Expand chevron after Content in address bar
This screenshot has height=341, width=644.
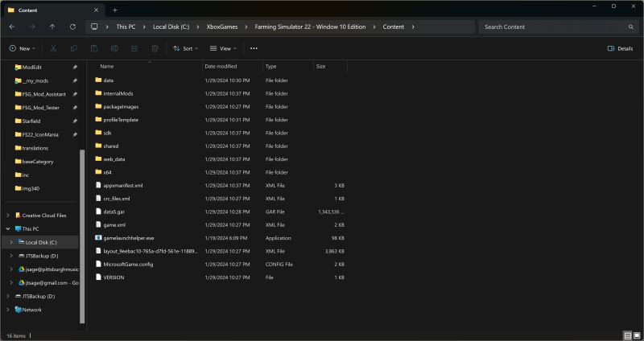pos(413,27)
